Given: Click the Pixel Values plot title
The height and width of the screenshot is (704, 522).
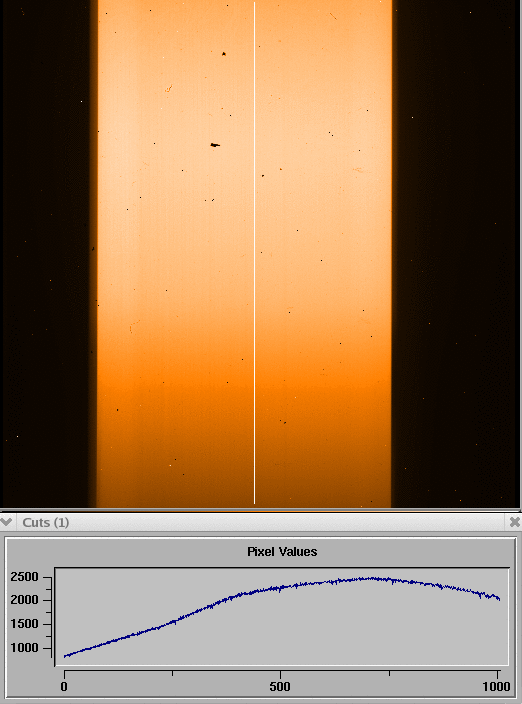Looking at the screenshot, I should tap(282, 551).
